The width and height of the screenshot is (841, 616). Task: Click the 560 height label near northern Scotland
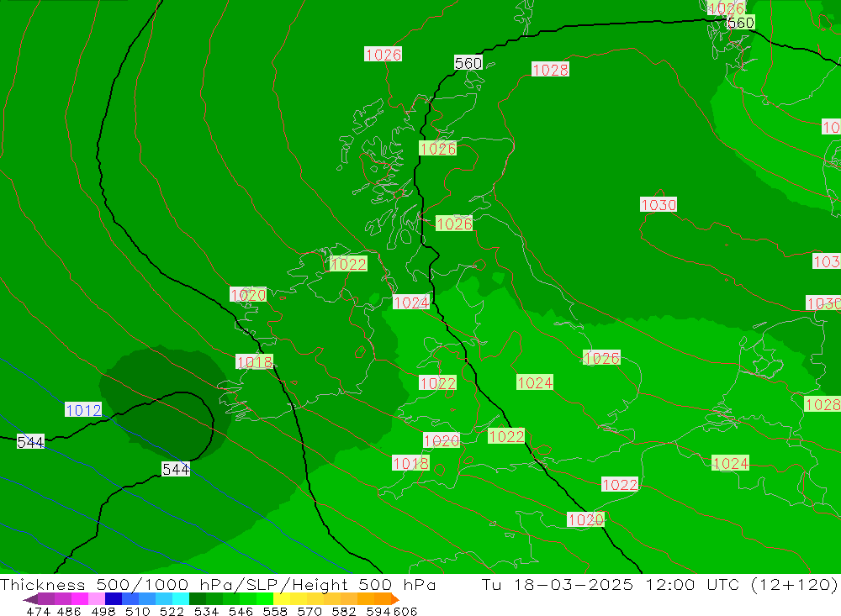tap(468, 63)
